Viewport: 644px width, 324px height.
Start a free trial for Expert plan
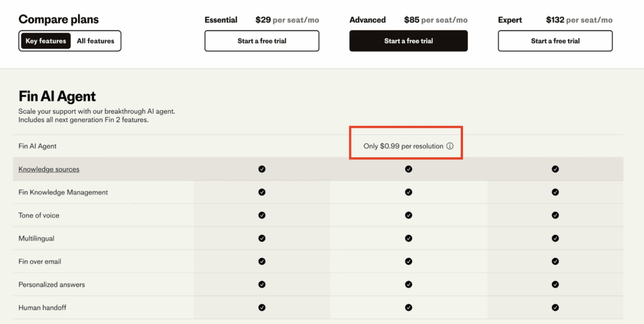click(555, 41)
